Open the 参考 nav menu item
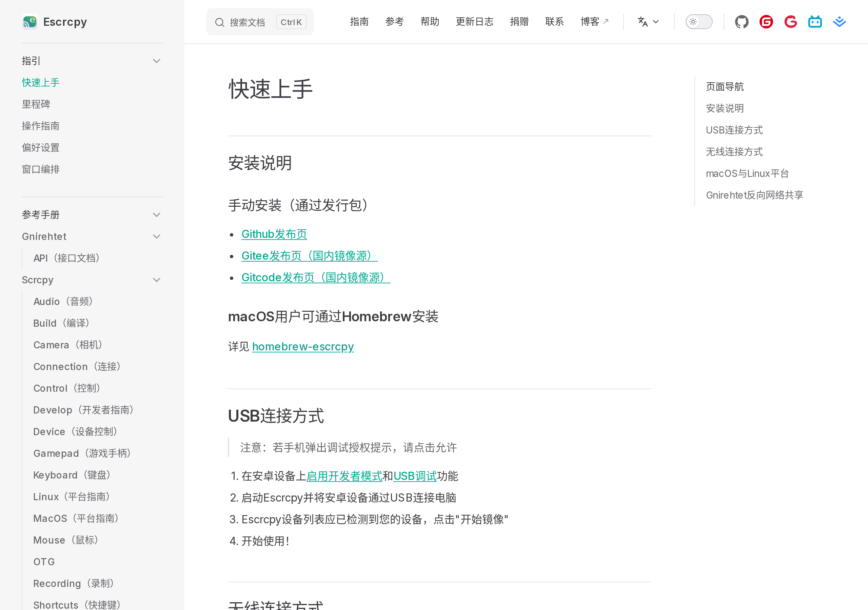868x610 pixels. point(395,22)
